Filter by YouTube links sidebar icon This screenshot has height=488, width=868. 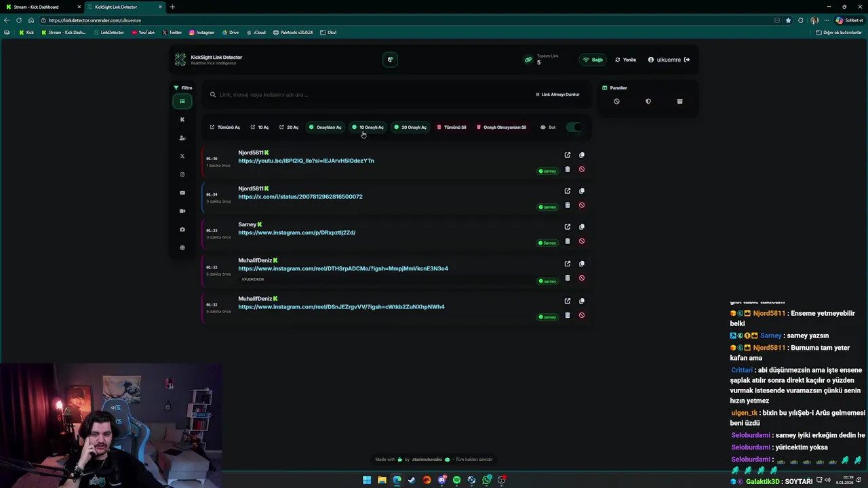pos(182,192)
